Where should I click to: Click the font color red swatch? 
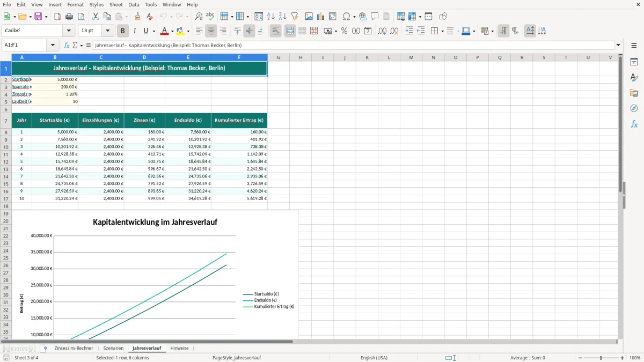[165, 31]
